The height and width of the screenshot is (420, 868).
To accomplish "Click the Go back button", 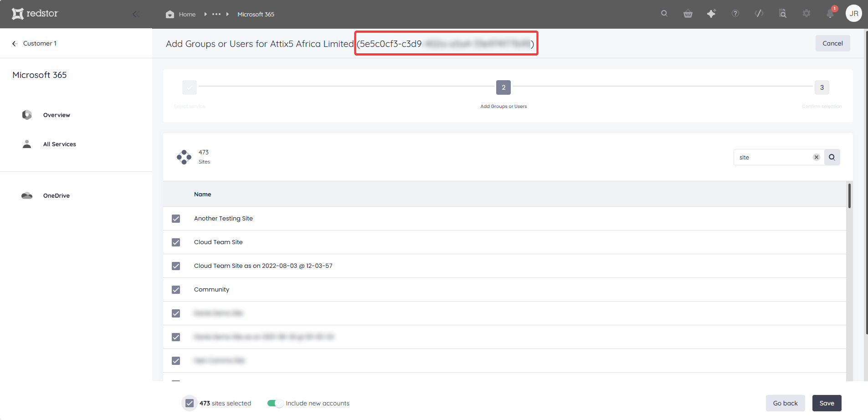I will click(x=785, y=403).
